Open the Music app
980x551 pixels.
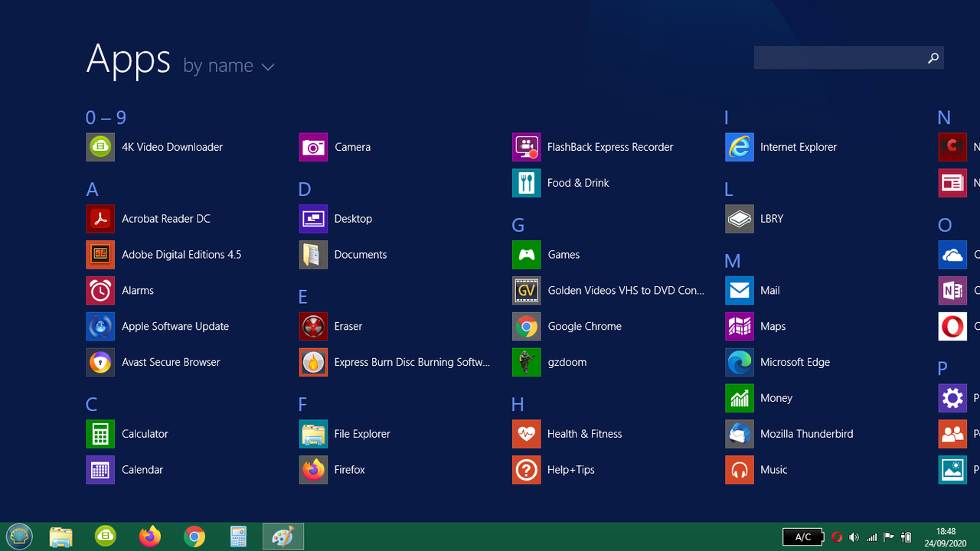(x=756, y=470)
